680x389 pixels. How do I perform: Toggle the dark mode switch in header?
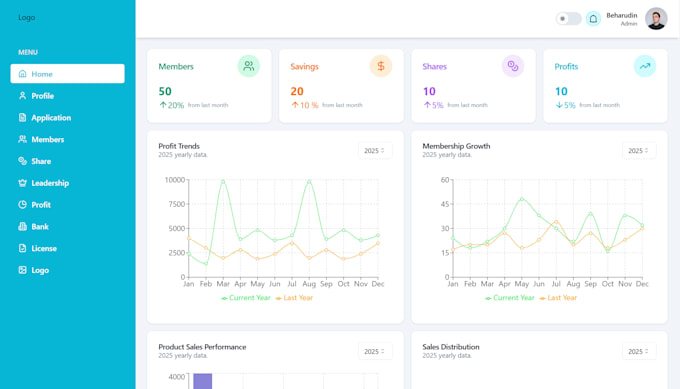click(x=569, y=19)
